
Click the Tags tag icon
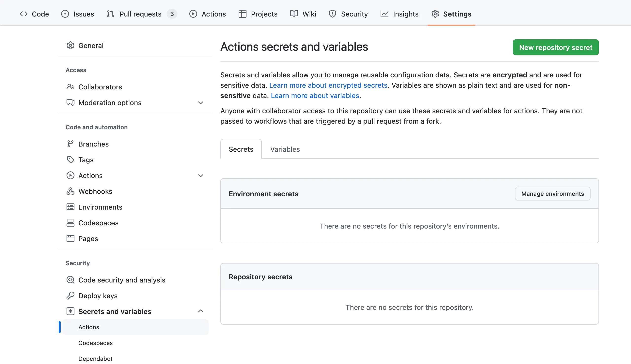coord(70,160)
